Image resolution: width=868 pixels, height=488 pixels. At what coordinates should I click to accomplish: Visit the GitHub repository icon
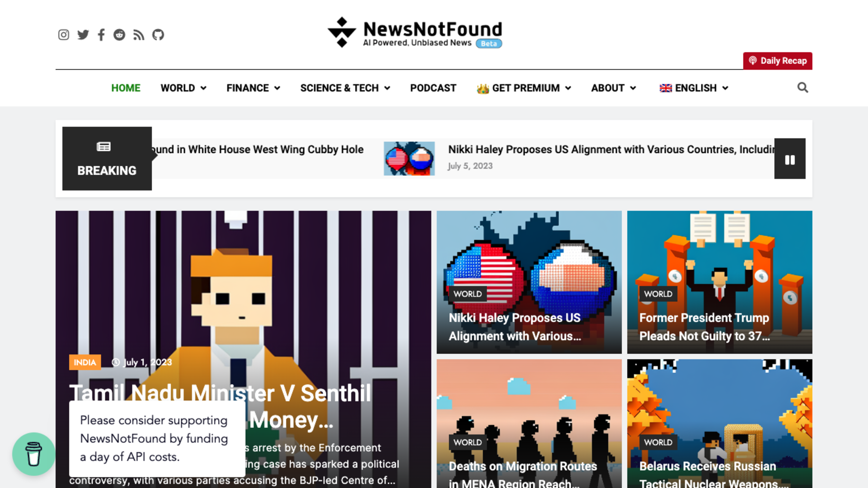coord(158,35)
